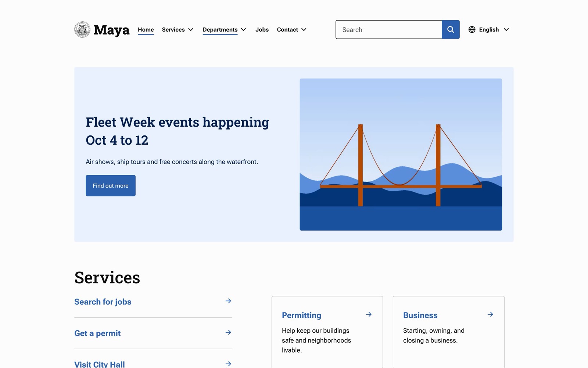Click the arrow next to Search for jobs
This screenshot has width=588, height=368.
[228, 301]
